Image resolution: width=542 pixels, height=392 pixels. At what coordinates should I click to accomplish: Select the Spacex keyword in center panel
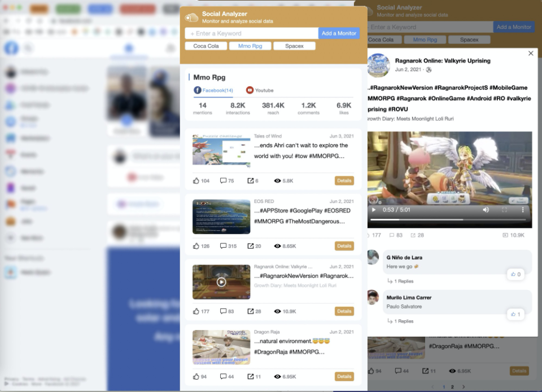pos(294,46)
